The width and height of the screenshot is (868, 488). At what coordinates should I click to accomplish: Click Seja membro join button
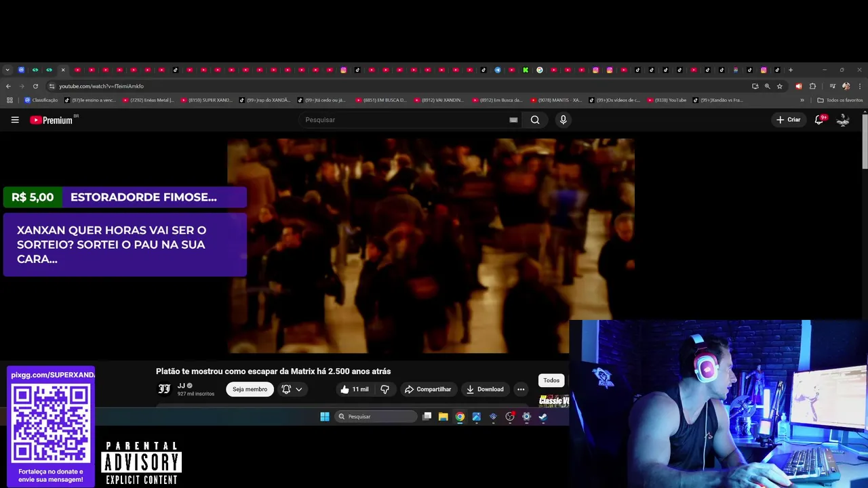250,389
